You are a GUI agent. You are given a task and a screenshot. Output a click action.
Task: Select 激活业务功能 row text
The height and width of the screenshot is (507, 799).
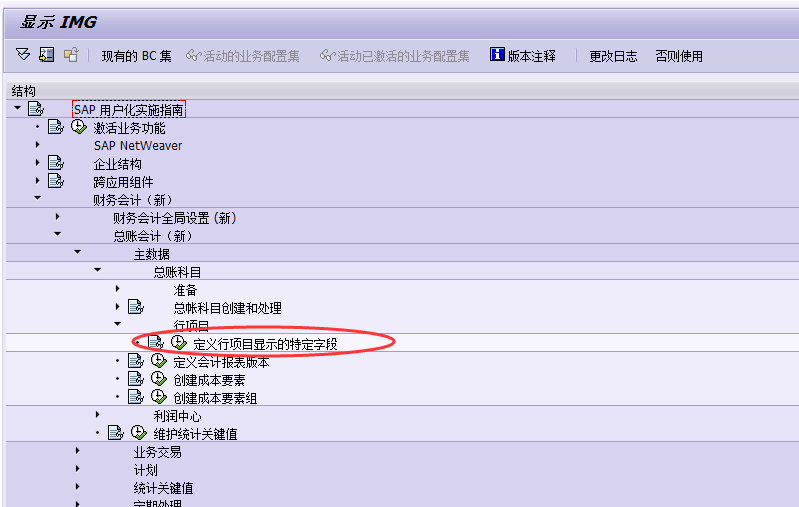pyautogui.click(x=129, y=128)
